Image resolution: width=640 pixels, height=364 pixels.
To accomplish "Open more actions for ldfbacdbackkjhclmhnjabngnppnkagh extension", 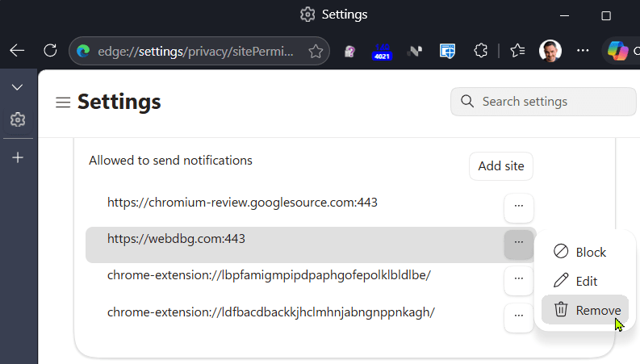I will (519, 316).
